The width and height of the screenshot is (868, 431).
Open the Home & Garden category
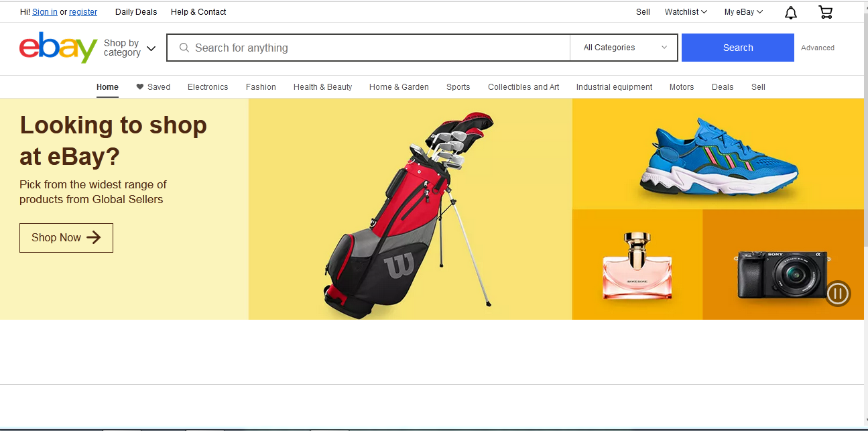[x=399, y=87]
